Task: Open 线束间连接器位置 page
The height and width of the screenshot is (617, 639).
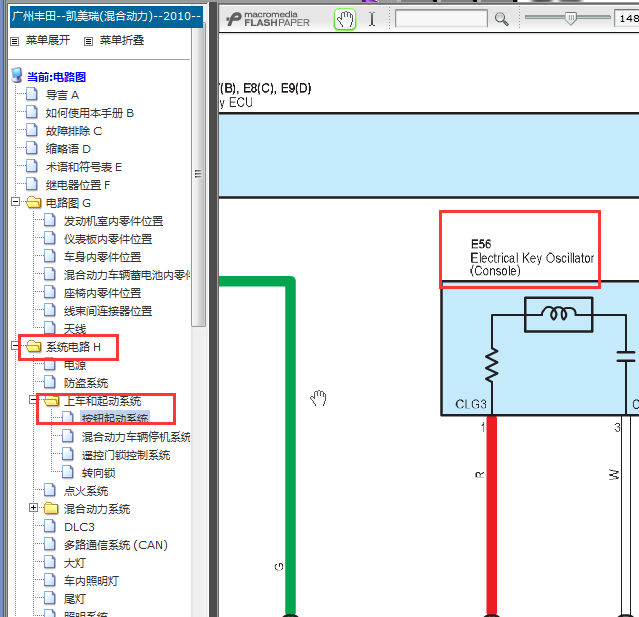Action: tap(108, 311)
